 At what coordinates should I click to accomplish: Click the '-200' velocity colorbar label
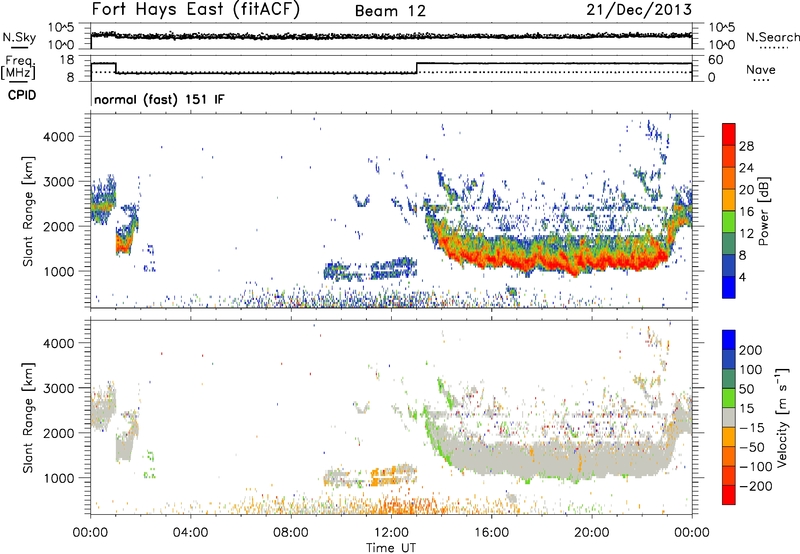pyautogui.click(x=756, y=486)
